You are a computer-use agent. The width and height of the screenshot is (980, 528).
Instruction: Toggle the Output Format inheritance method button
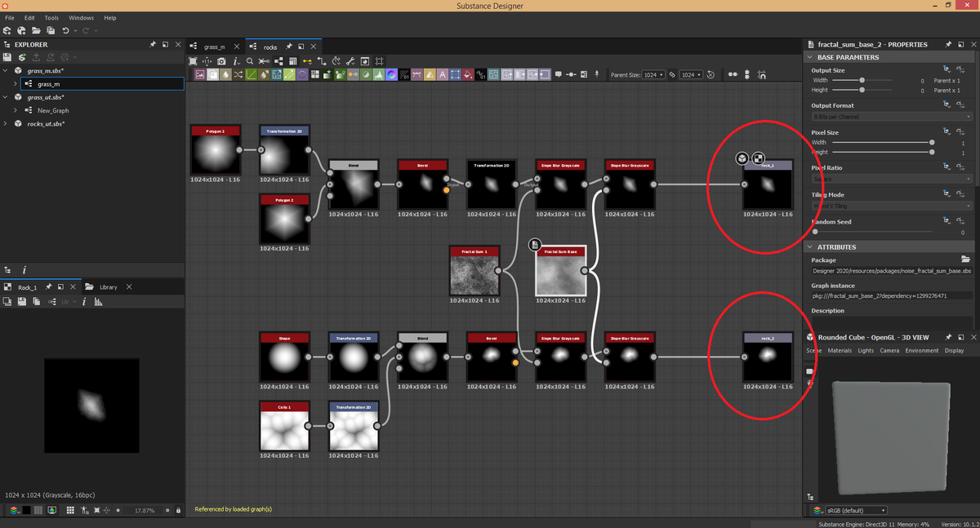pos(947,105)
